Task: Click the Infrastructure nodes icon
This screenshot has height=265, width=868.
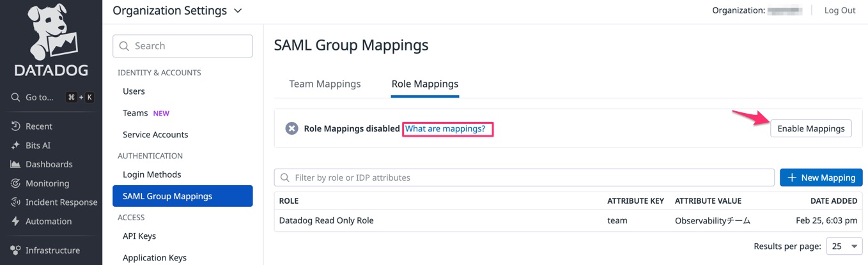Action: 16,250
